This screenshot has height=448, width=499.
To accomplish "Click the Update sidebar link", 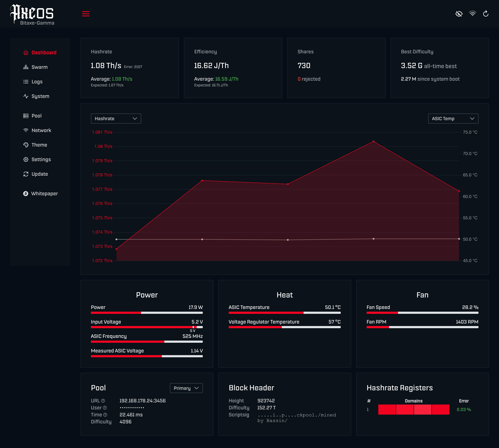I will click(x=39, y=174).
